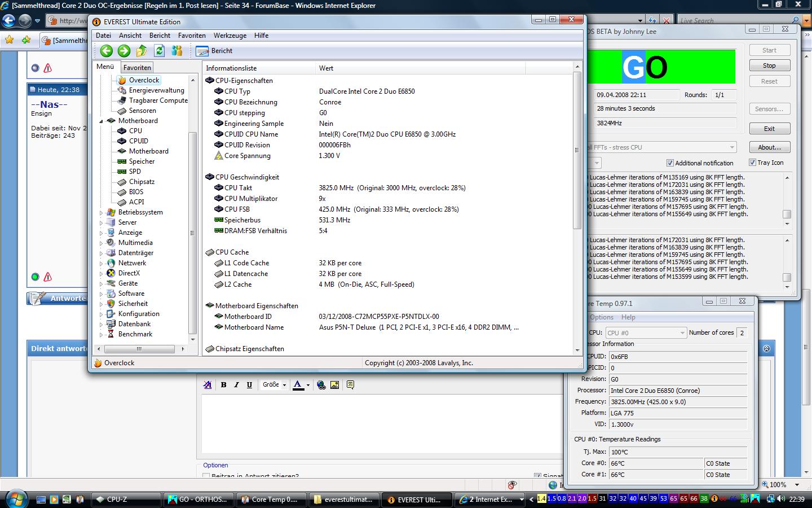
Task: Expand the Anzeige tree node
Action: tap(101, 233)
